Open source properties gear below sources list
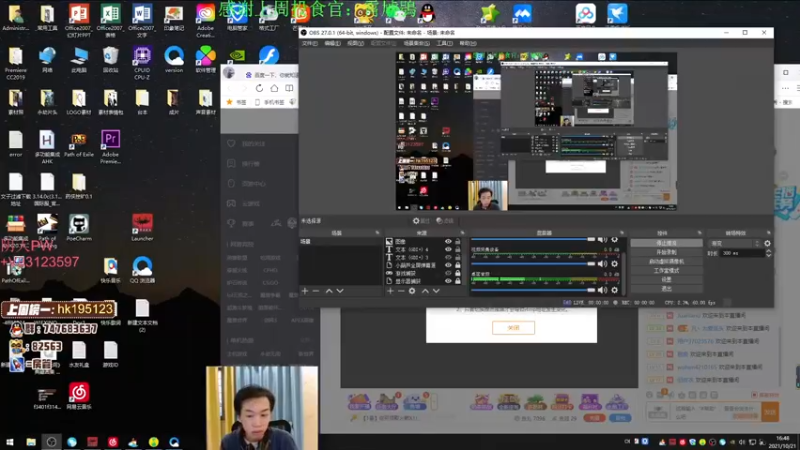The width and height of the screenshot is (800, 450). (412, 291)
